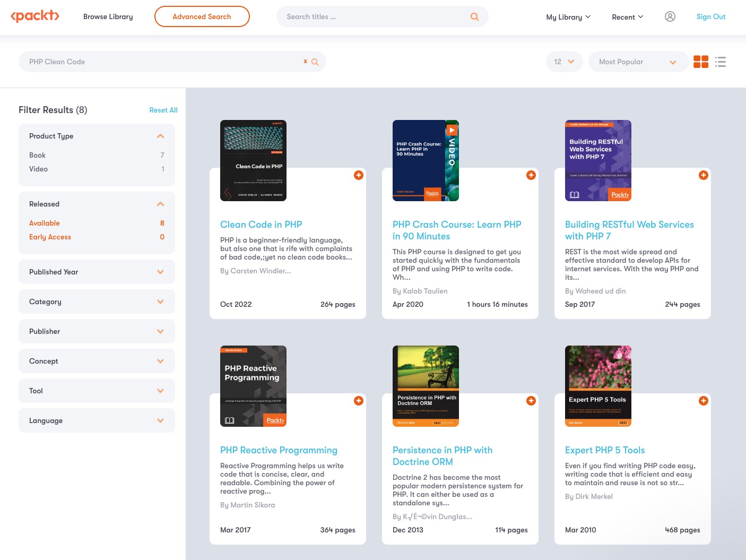This screenshot has width=746, height=560.
Task: Clear the PHP Clean Code search with x
Action: tap(305, 62)
